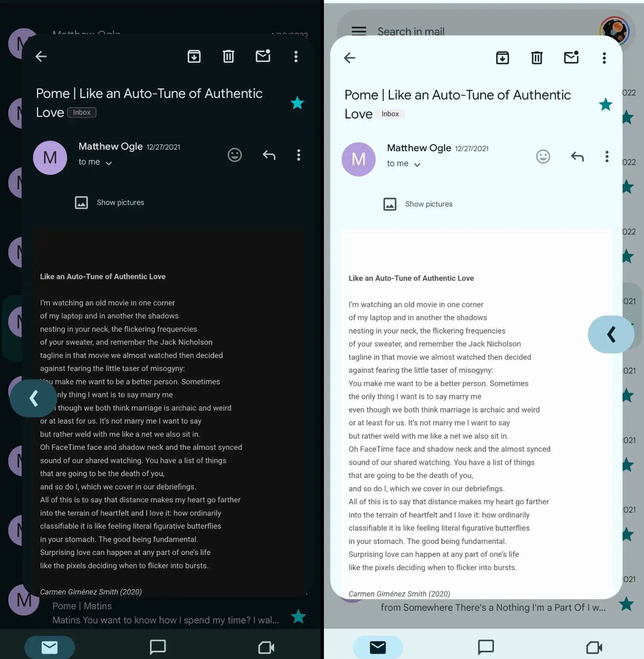Expand 'to me' recipient details in dark panel

pos(95,162)
